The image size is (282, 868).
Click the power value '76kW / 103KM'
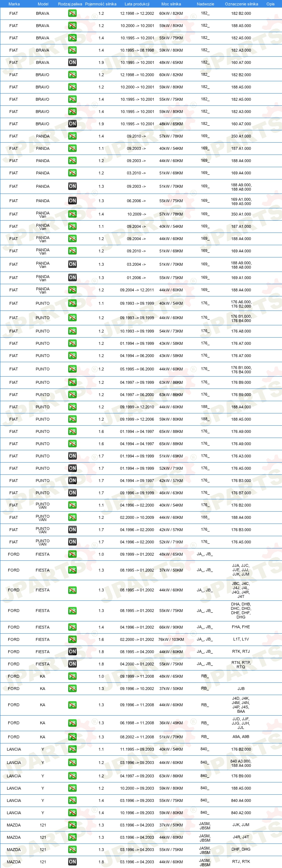tap(171, 639)
